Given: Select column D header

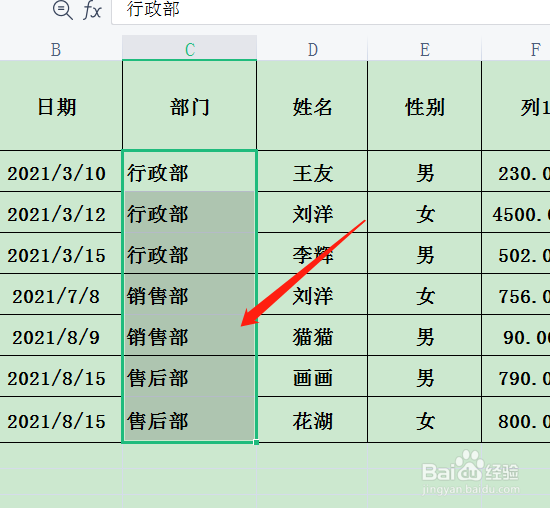Looking at the screenshot, I should tap(312, 49).
